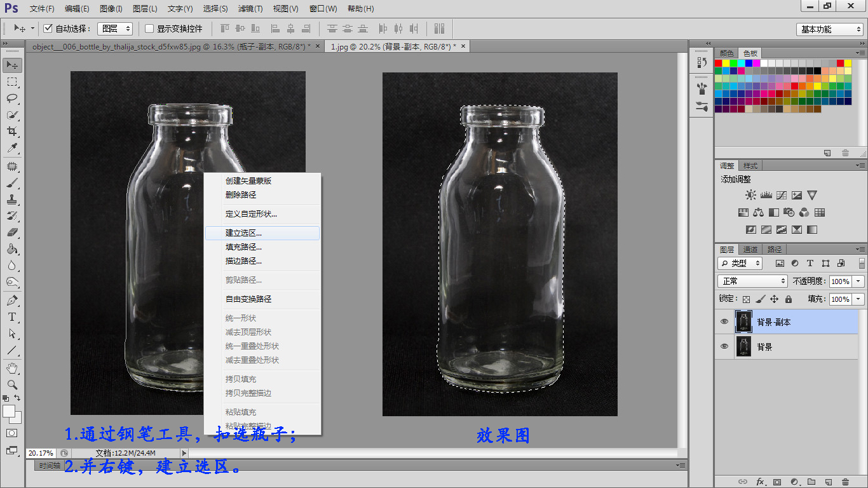Image resolution: width=868 pixels, height=488 pixels.
Task: Click the Curves adjustment icon
Action: (x=782, y=195)
